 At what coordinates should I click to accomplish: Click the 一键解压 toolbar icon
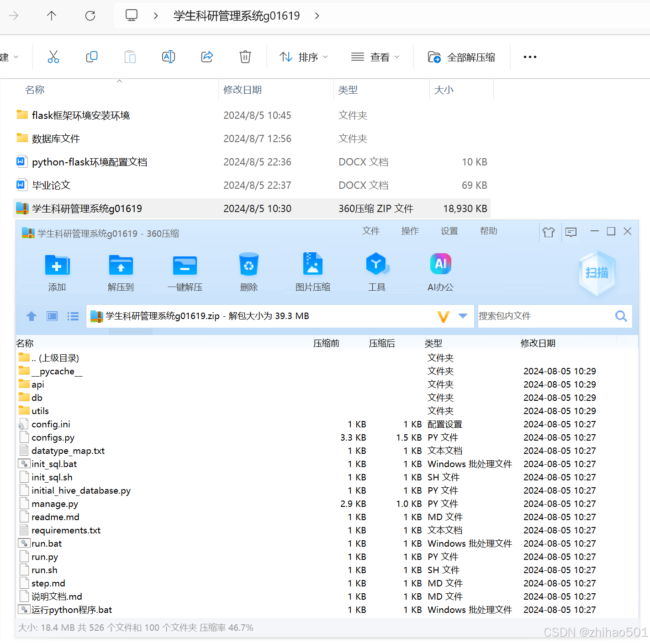pos(185,272)
